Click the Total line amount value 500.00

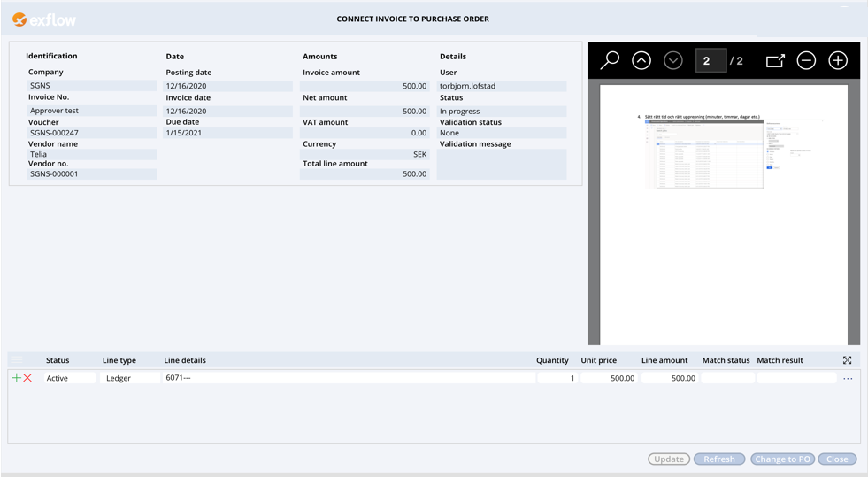pos(365,173)
